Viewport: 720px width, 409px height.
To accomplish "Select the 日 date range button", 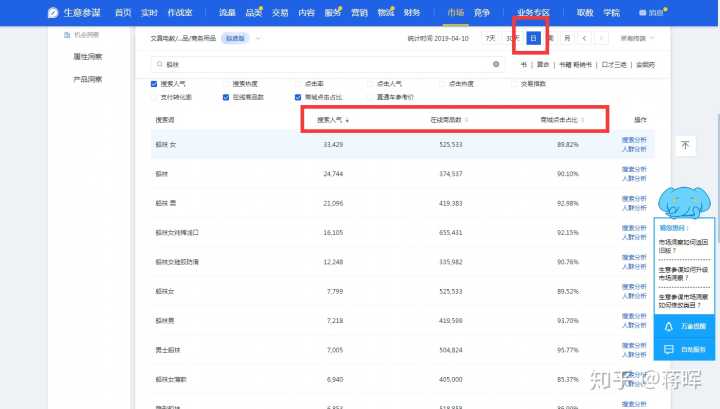I will 534,38.
